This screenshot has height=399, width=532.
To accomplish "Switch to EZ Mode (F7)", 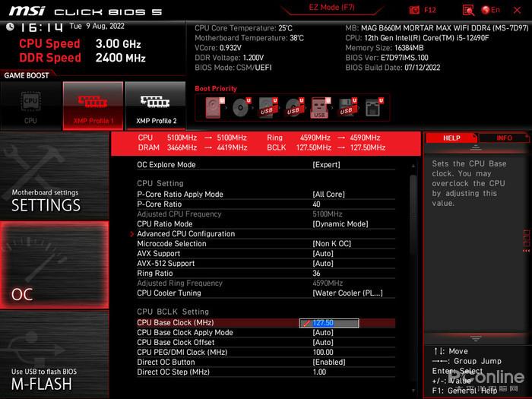I will tap(331, 8).
